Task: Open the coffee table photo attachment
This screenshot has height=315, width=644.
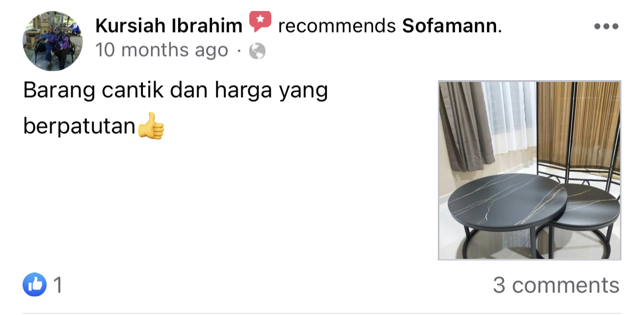Action: coord(530,170)
